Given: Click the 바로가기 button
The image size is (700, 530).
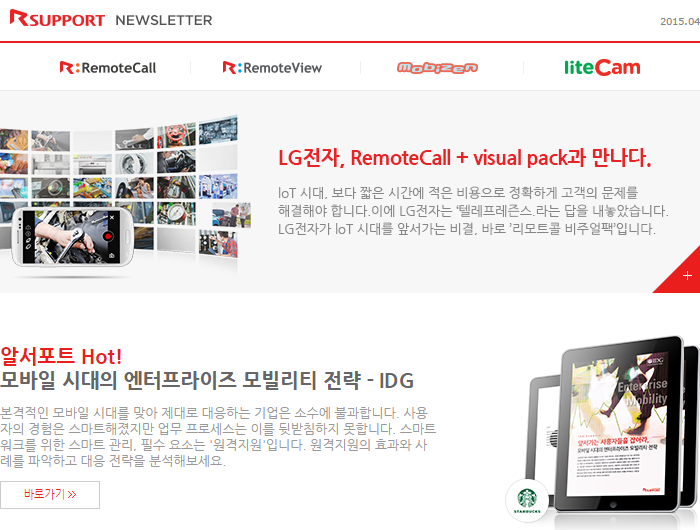Looking at the screenshot, I should tap(50, 495).
